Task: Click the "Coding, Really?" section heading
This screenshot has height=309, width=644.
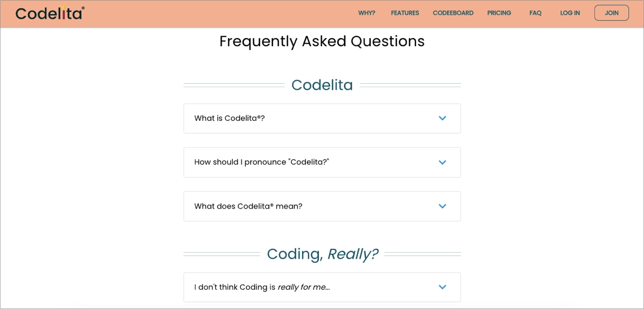Action: pyautogui.click(x=322, y=253)
